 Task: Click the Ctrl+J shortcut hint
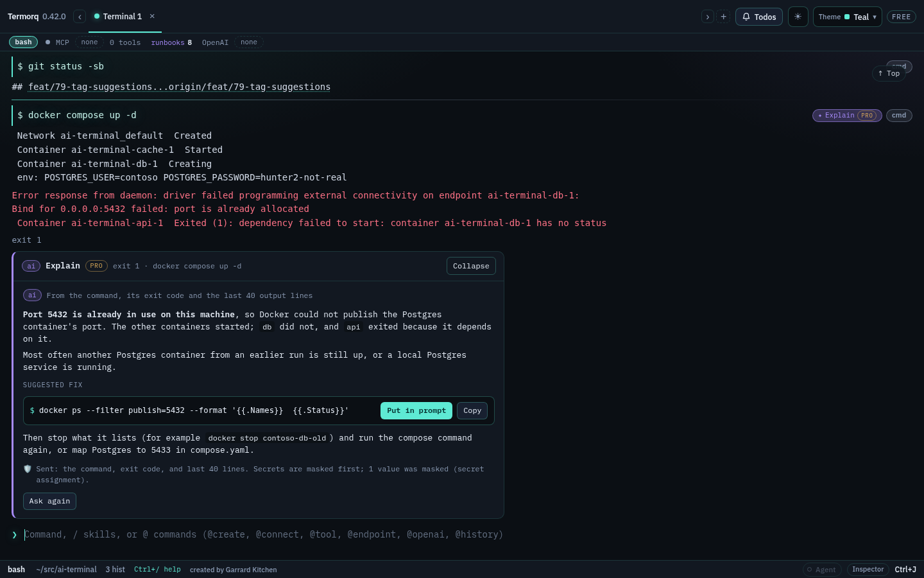905,570
